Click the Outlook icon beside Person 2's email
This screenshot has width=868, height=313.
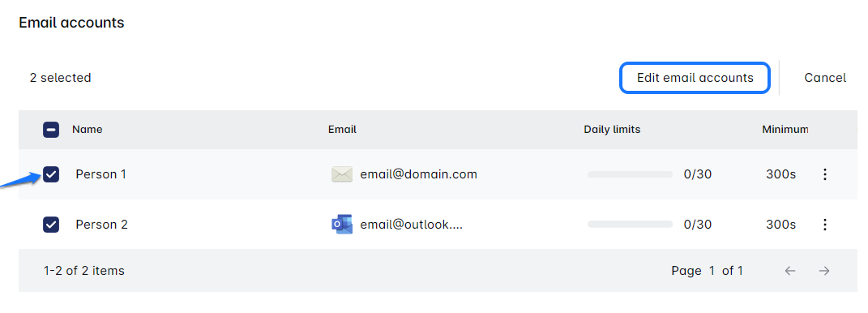pos(341,225)
